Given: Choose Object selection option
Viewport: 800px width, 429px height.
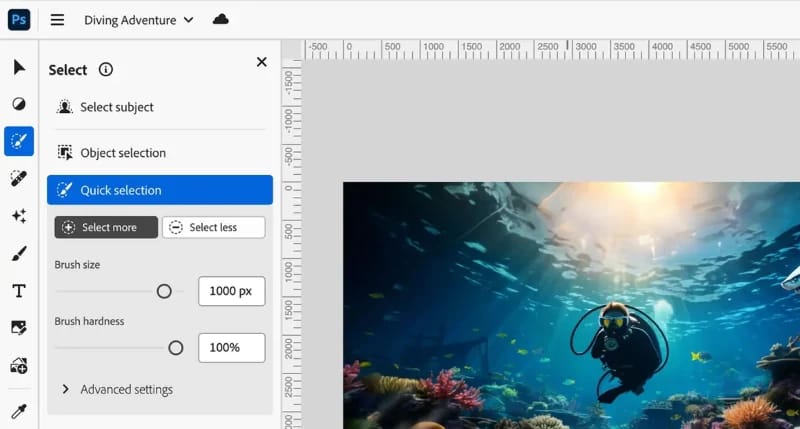Looking at the screenshot, I should click(160, 153).
